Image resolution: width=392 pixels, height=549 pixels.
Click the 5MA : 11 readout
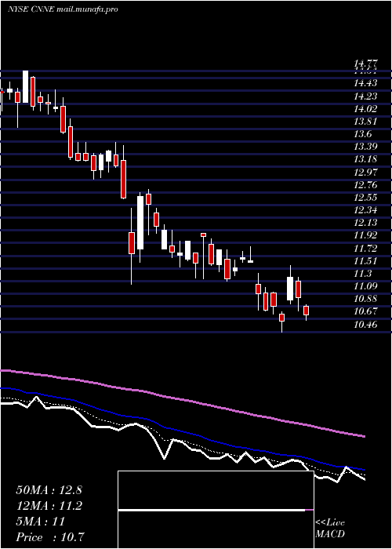[x=41, y=522]
